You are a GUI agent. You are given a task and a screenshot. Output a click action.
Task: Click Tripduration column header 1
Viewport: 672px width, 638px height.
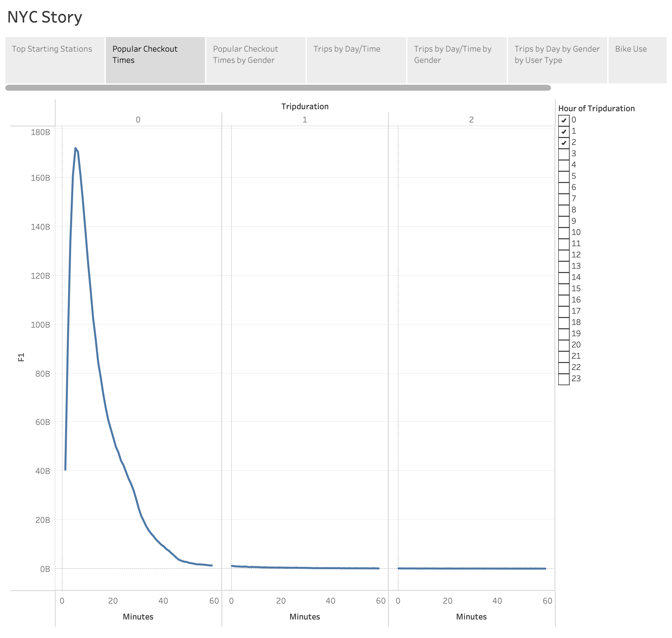pyautogui.click(x=305, y=120)
